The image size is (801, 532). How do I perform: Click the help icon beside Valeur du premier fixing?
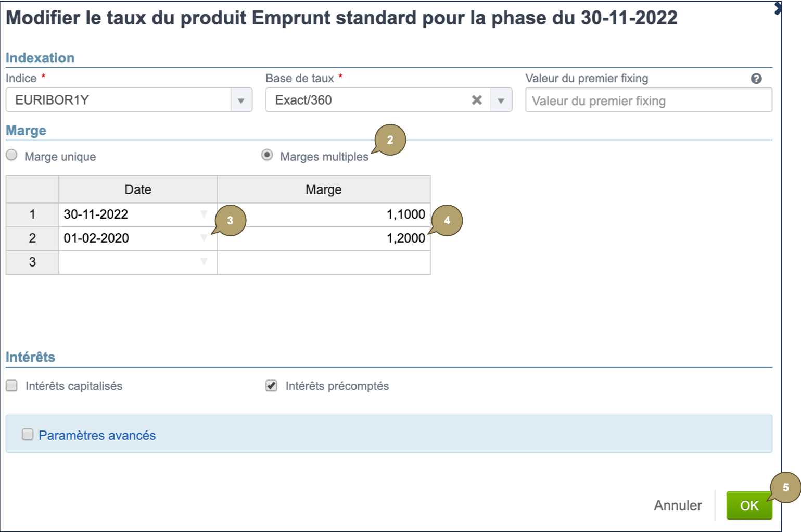tap(756, 79)
